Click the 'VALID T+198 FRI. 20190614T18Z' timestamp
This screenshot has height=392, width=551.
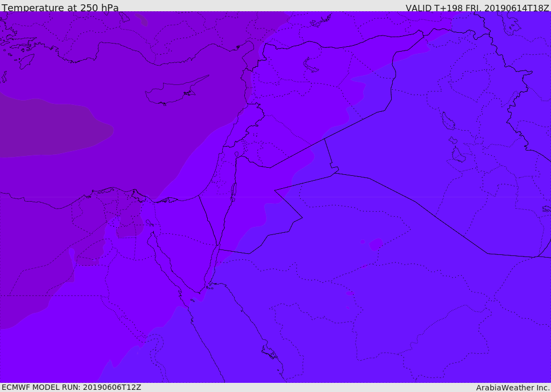click(477, 8)
